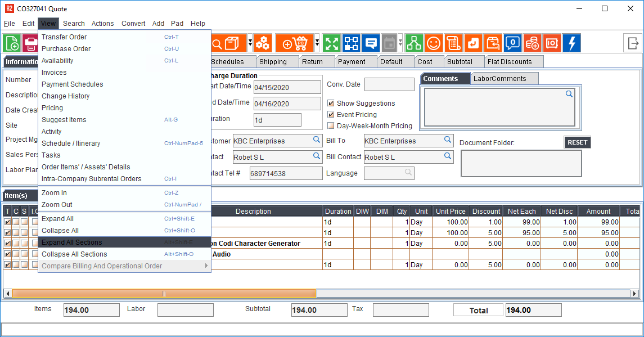Image resolution: width=644 pixels, height=337 pixels.
Task: Click the exit icon at toolbar right
Action: [x=633, y=43]
